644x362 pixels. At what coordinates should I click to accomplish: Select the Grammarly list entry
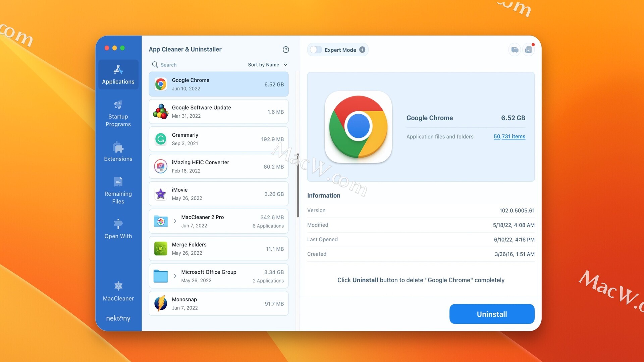pyautogui.click(x=219, y=139)
